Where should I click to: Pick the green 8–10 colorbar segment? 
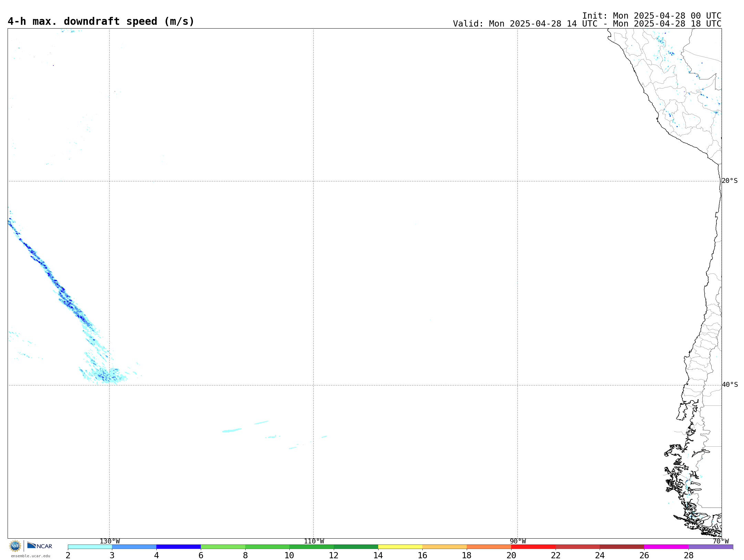pos(267,547)
